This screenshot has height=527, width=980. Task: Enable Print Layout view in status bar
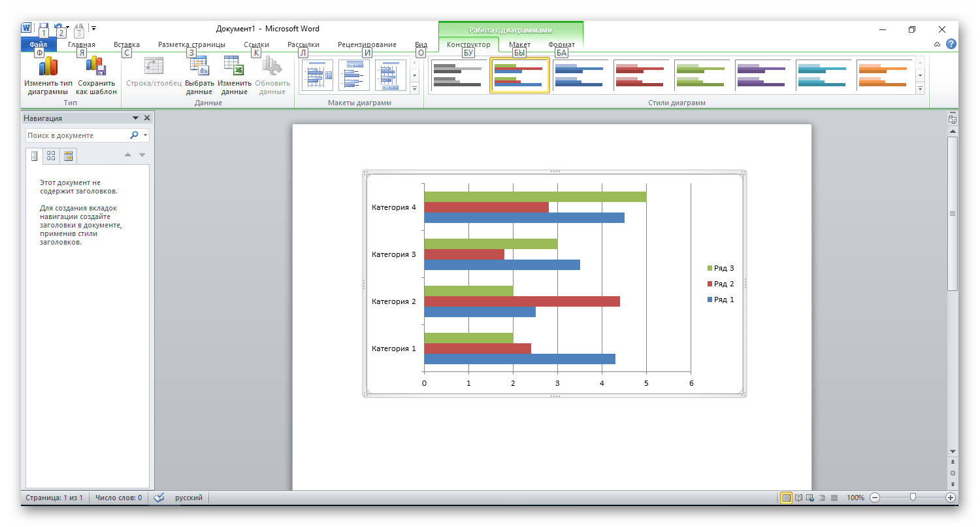[787, 498]
